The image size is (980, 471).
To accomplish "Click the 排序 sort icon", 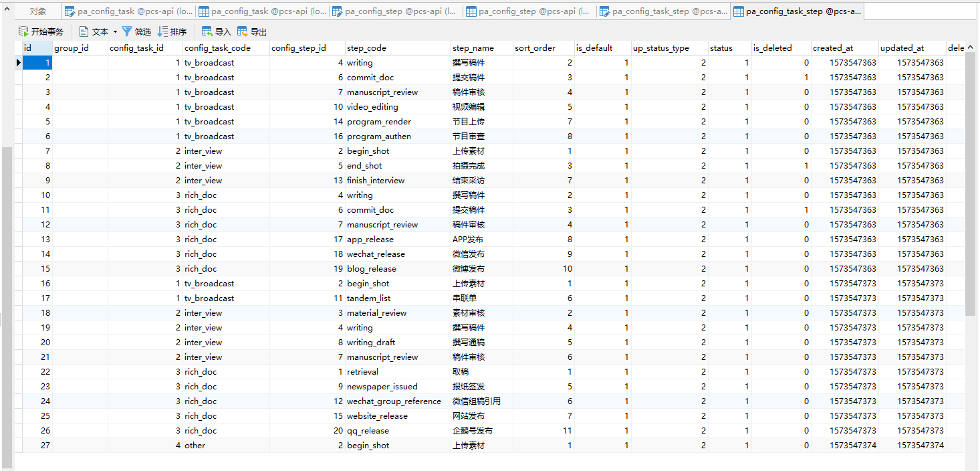I will point(162,31).
